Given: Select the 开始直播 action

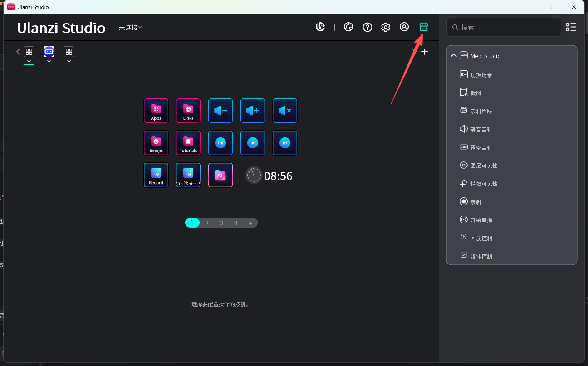Looking at the screenshot, I should pos(481,220).
